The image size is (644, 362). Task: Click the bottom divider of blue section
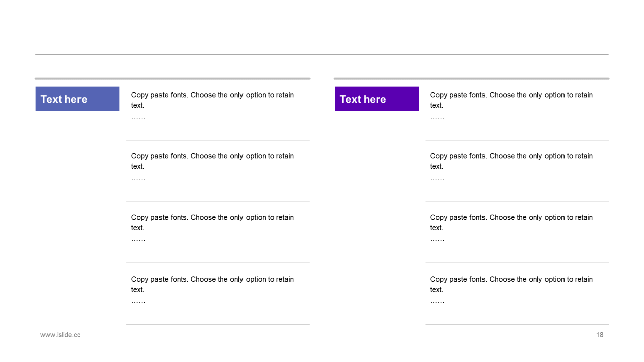pos(218,324)
